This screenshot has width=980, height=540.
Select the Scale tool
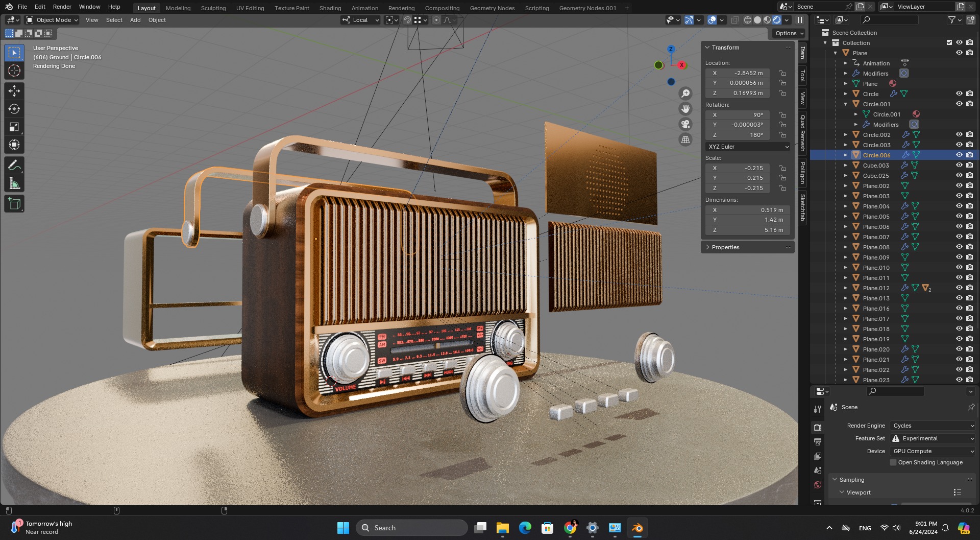pyautogui.click(x=14, y=127)
